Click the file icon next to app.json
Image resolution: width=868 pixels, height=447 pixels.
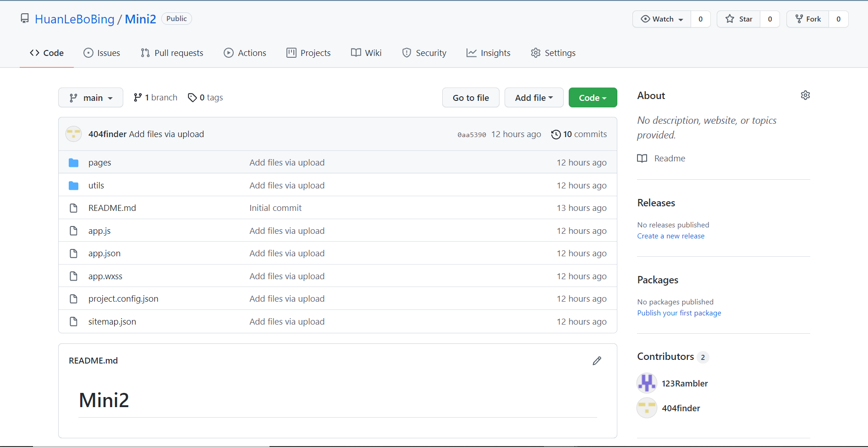pyautogui.click(x=73, y=254)
